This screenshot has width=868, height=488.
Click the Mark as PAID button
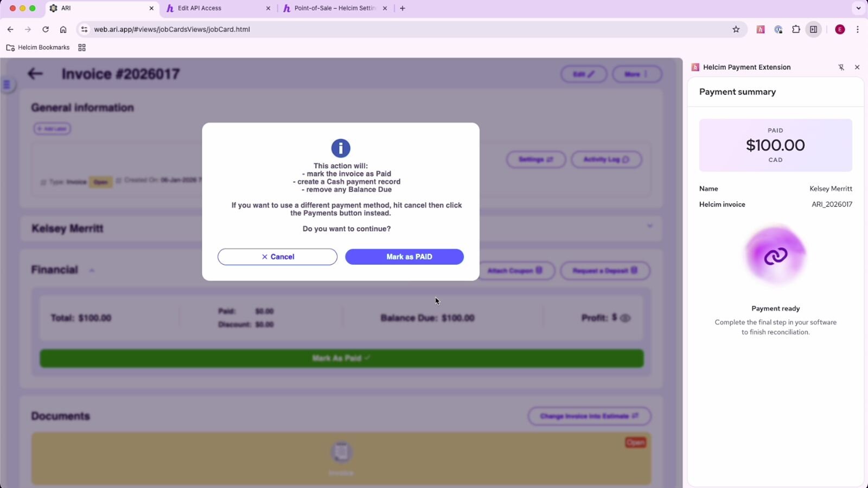pyautogui.click(x=404, y=257)
